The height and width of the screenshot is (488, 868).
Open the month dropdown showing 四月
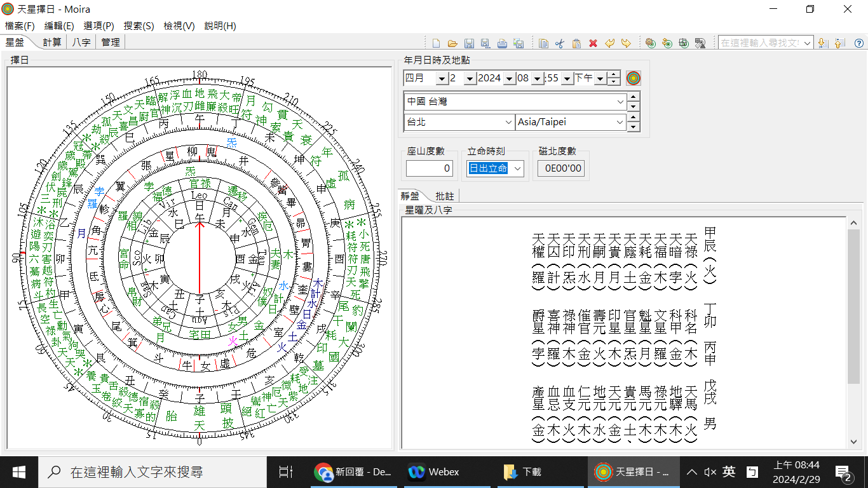(442, 78)
